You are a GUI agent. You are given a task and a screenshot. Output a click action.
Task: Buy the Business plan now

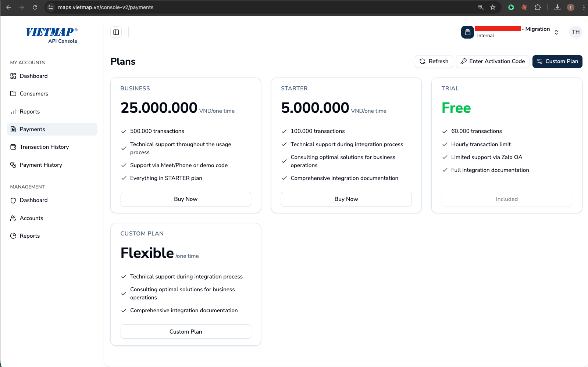tap(186, 199)
